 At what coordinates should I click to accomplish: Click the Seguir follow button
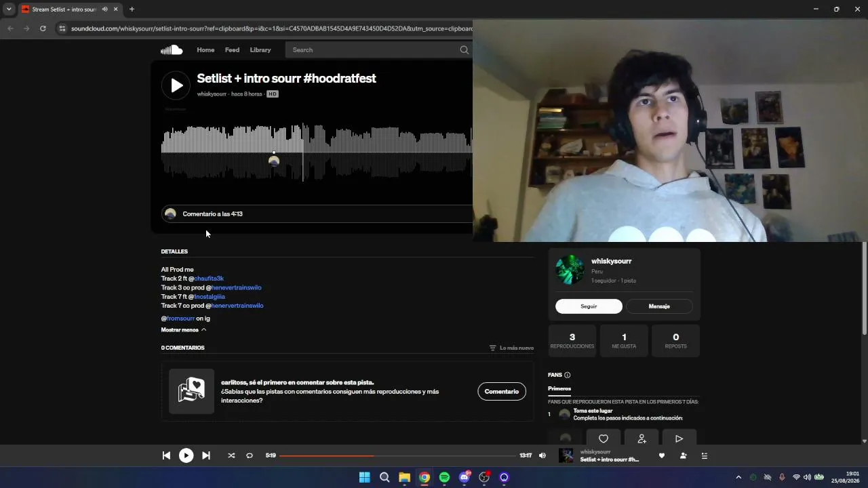coord(589,306)
